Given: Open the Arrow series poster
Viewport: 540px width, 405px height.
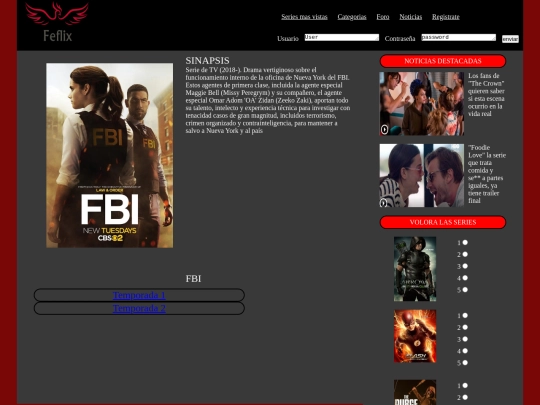Looking at the screenshot, I should click(415, 269).
